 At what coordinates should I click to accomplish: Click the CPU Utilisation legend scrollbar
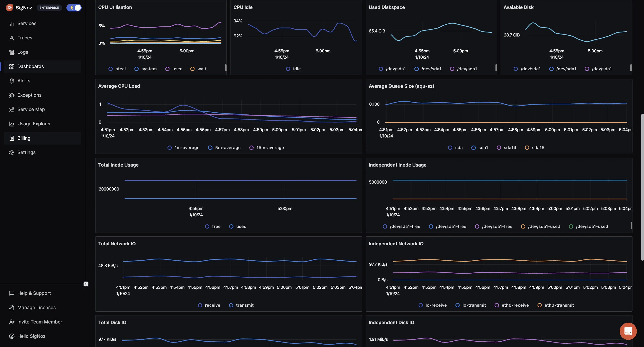[225, 68]
